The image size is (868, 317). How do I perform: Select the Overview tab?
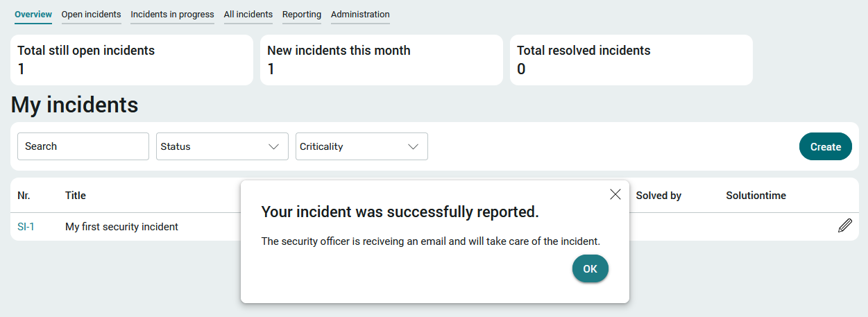pos(33,15)
